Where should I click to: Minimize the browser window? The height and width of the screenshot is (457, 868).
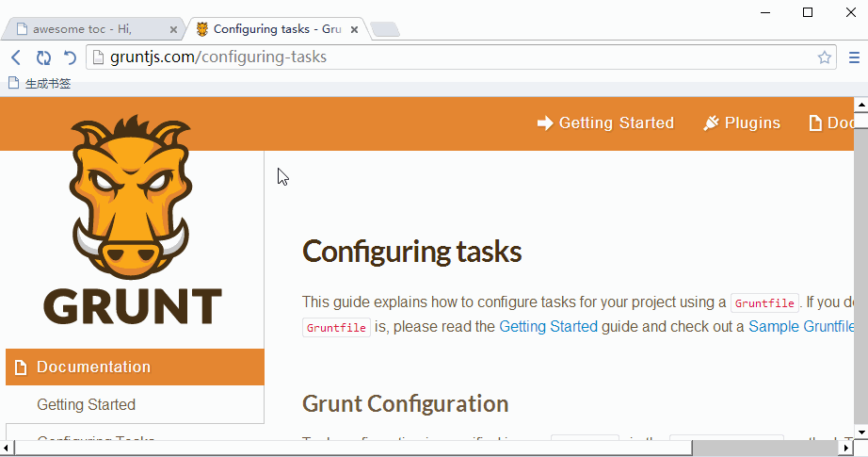pyautogui.click(x=765, y=12)
